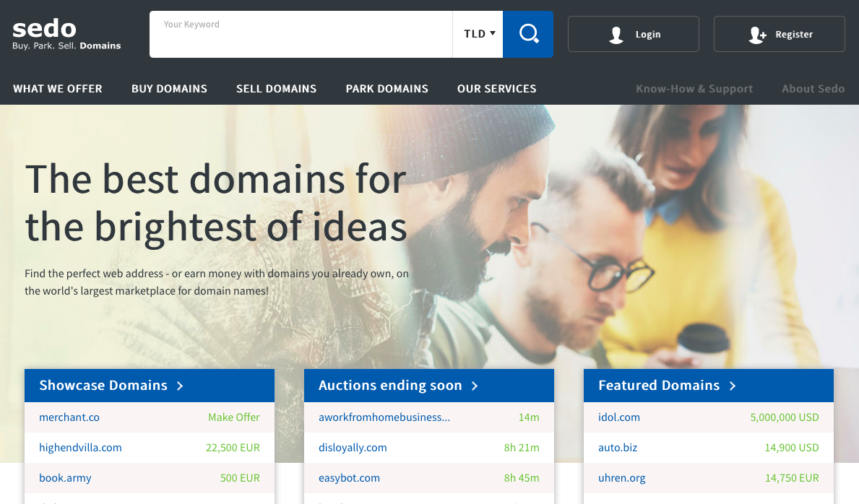Viewport: 859px width, 504px height.
Task: Open the merchant.co domain listing
Action: click(x=69, y=417)
